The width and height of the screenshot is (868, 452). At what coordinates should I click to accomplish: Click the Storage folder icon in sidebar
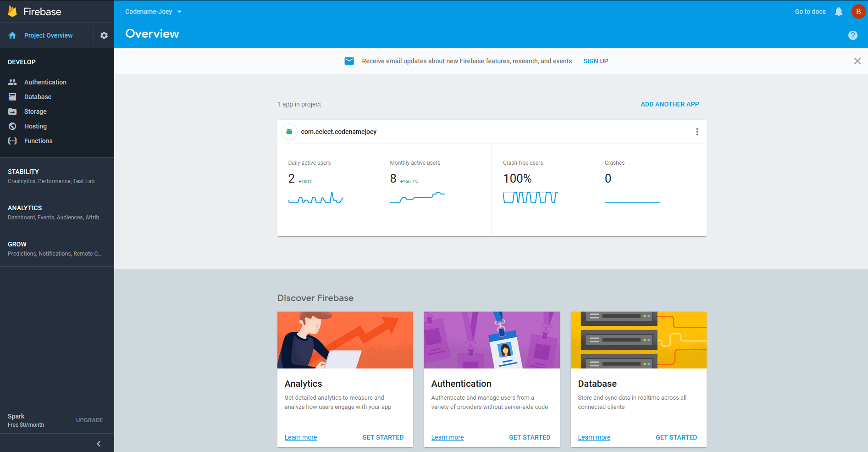point(12,112)
